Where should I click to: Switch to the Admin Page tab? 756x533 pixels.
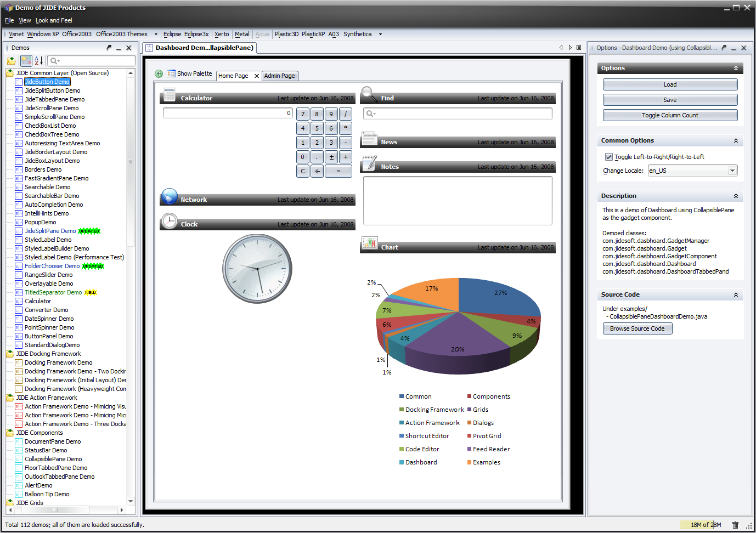pos(279,76)
